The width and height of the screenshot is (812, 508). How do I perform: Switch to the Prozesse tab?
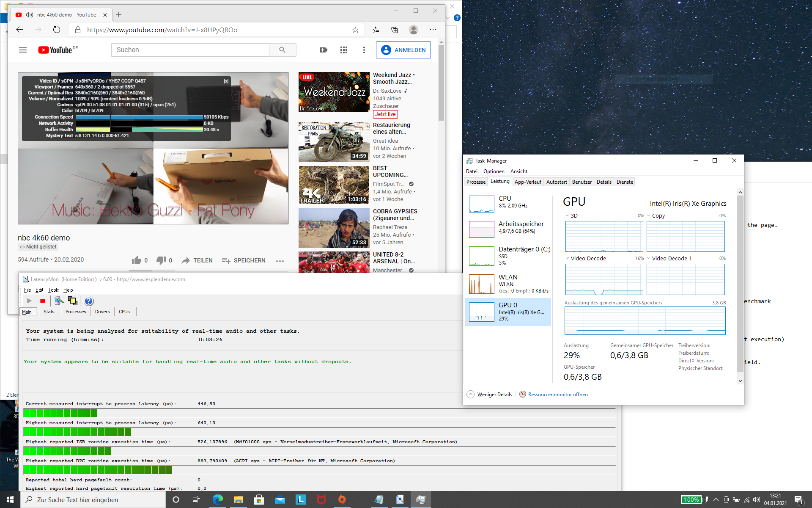476,182
